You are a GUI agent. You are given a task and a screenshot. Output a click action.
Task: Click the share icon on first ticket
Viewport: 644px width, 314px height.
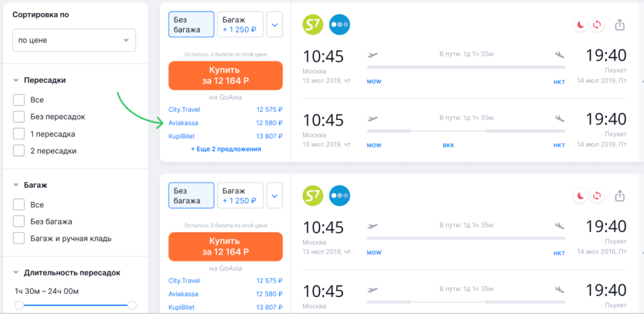620,25
